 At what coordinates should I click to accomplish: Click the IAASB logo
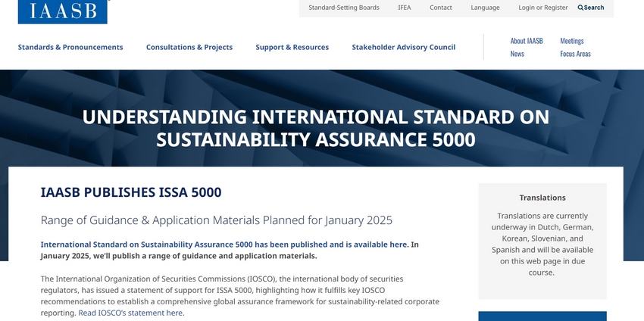[x=62, y=11]
